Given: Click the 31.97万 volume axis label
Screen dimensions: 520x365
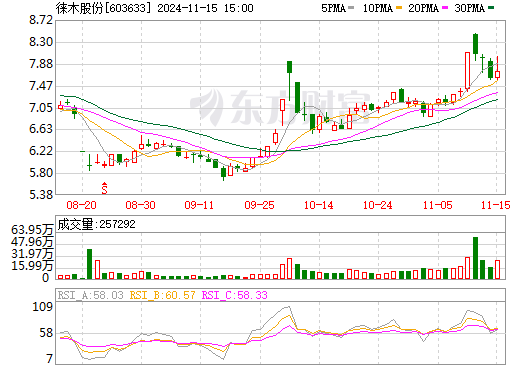Looking at the screenshot, I should pyautogui.click(x=32, y=254).
